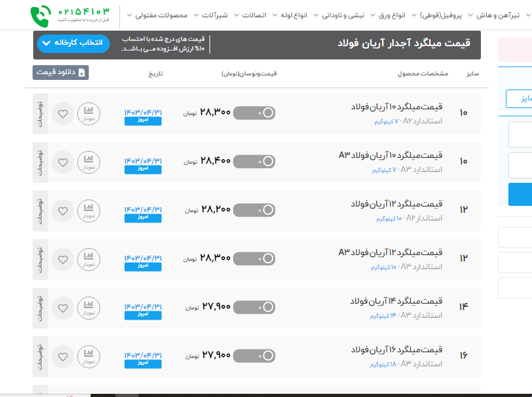Open نمودار chart icon for میلگرد 16 row
Viewport: 532px width, 397px height.
click(x=89, y=356)
